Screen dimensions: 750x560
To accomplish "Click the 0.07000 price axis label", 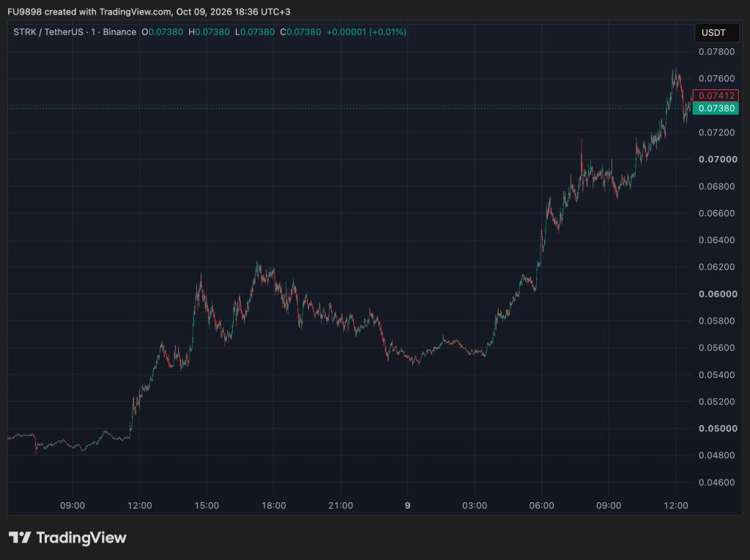I will [x=718, y=160].
